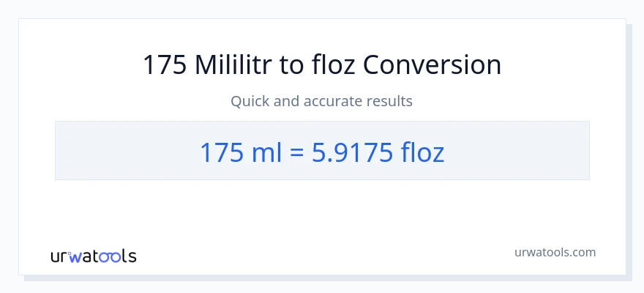Open the urwatools.com link
This screenshot has width=644, height=293.
pos(555,252)
